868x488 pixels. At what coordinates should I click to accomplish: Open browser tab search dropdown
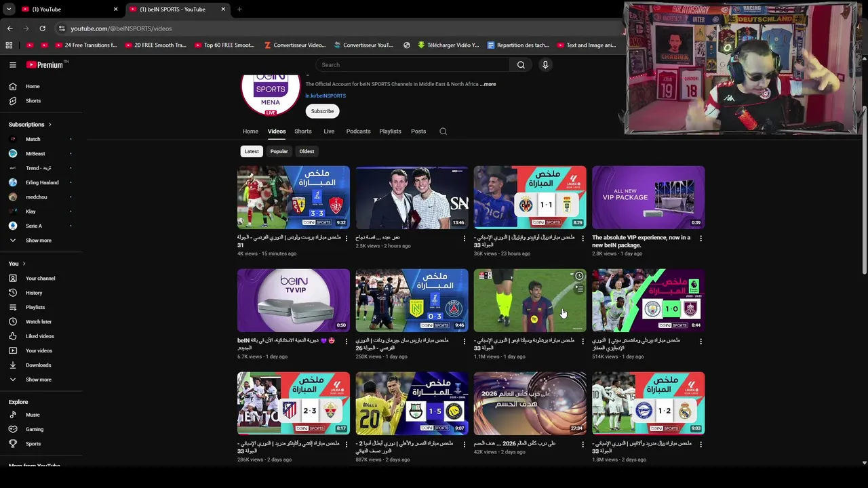9,9
